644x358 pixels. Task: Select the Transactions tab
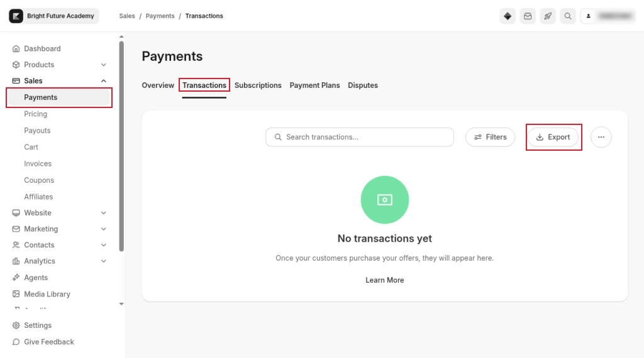click(x=204, y=85)
